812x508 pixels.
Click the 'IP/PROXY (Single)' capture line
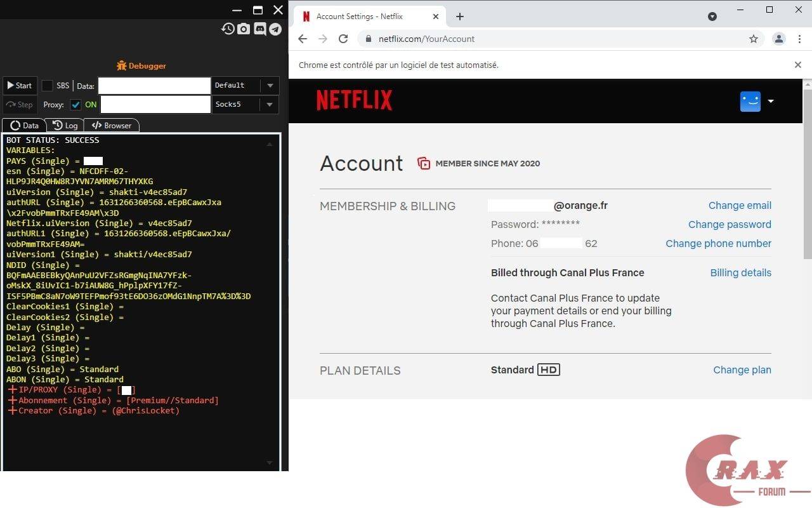(72, 390)
